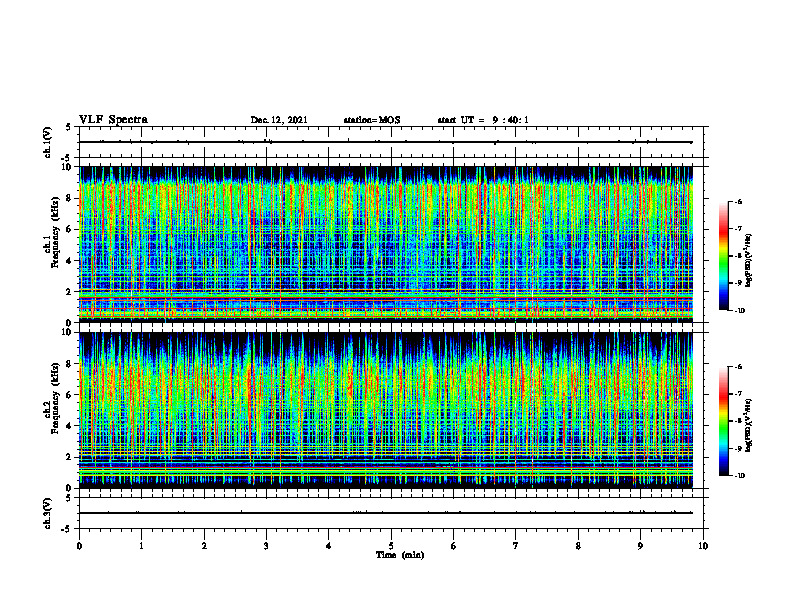
Task: Select the date text "Dec. 12, 2021"
Action: 279,120
